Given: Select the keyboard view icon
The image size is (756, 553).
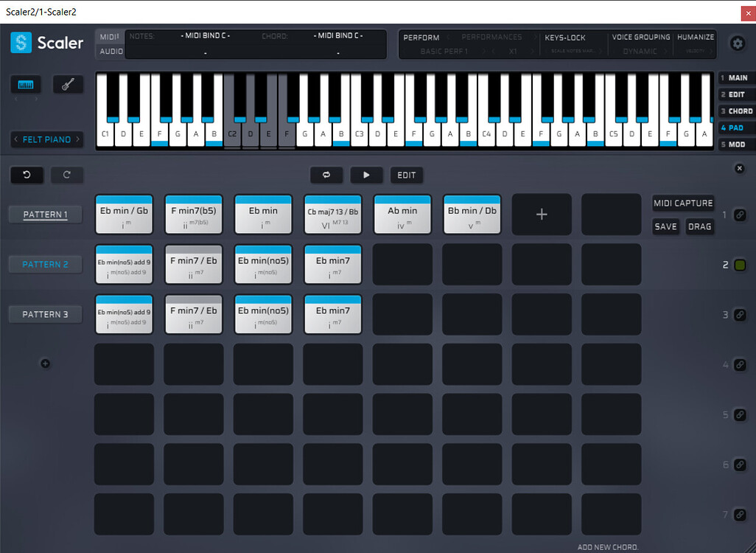Looking at the screenshot, I should pos(25,84).
